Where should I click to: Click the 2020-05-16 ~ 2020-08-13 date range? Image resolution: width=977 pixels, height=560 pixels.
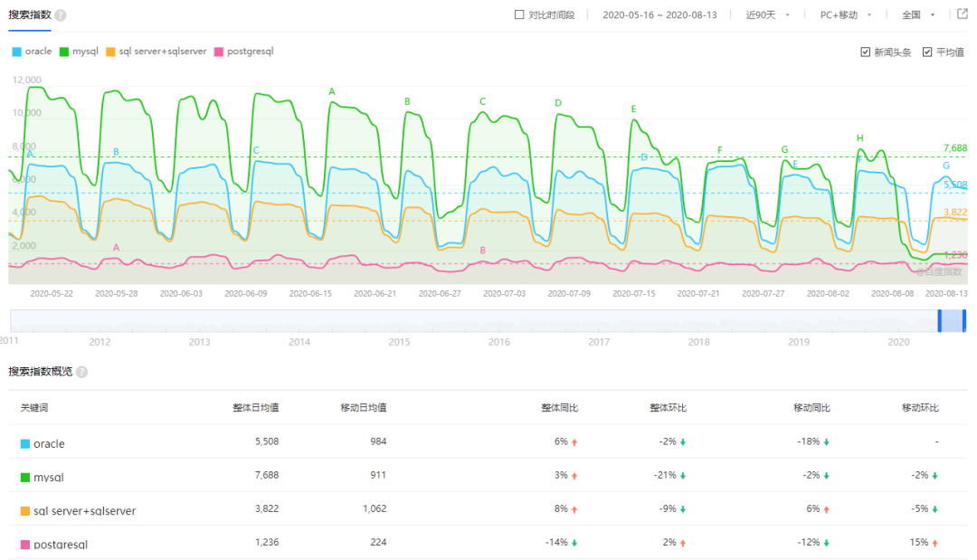pyautogui.click(x=659, y=15)
